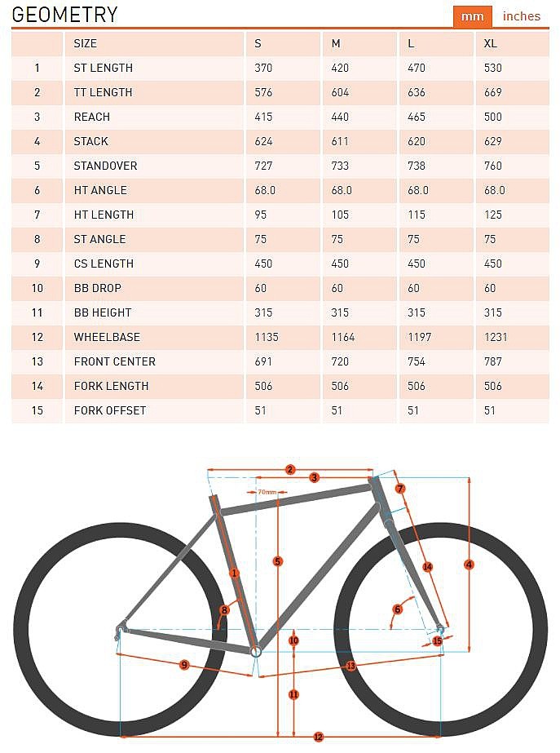Click the M size column header

pyautogui.click(x=336, y=43)
